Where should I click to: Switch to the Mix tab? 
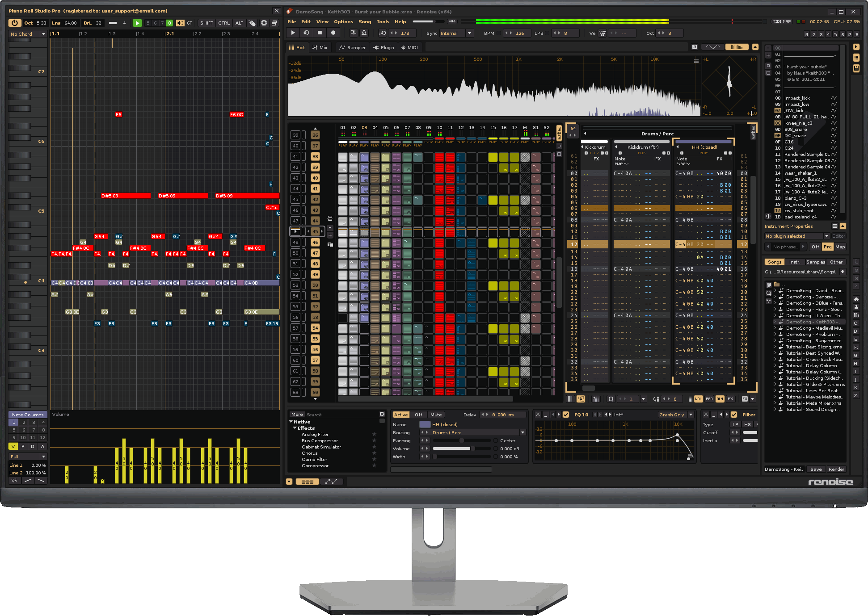pos(320,47)
